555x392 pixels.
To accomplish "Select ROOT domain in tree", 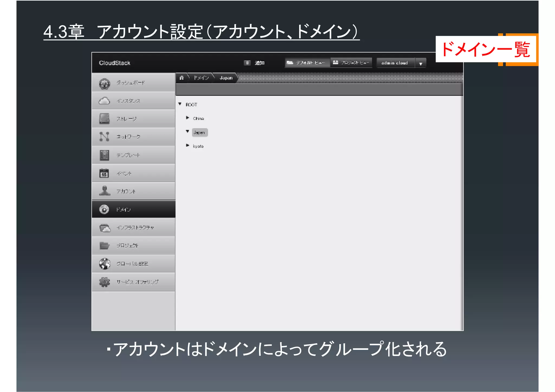I will (x=191, y=105).
